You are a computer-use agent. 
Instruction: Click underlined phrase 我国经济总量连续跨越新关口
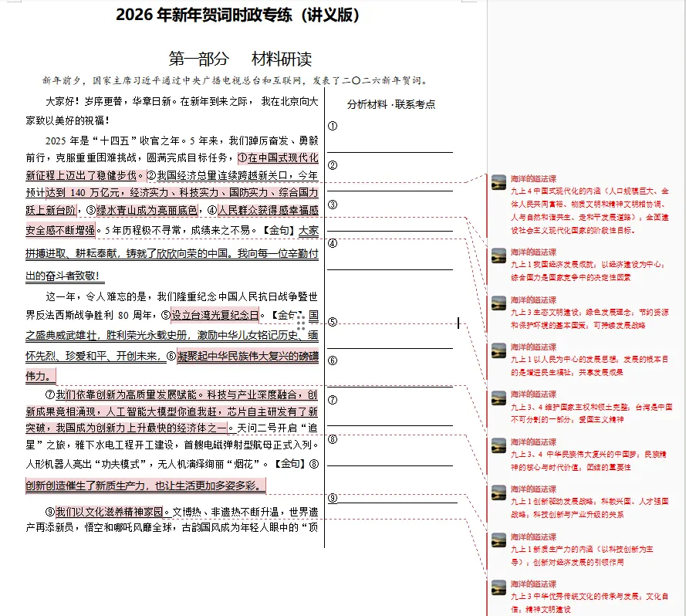point(221,175)
